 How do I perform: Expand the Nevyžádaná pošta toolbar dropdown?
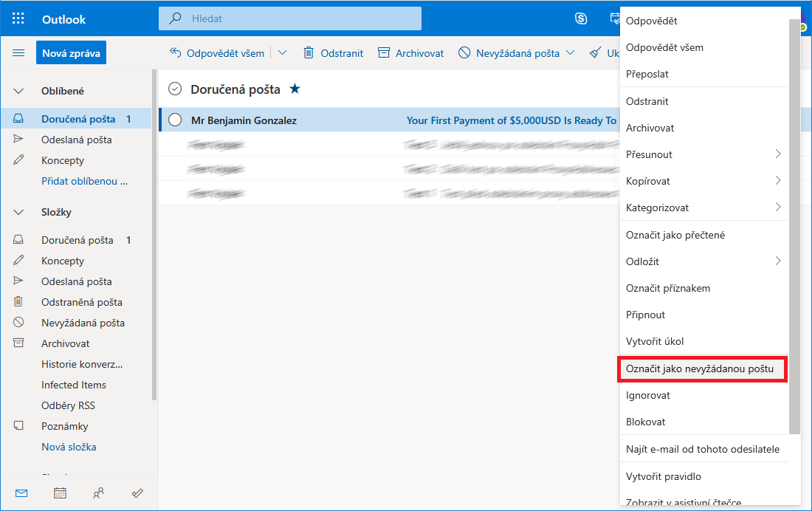click(570, 53)
